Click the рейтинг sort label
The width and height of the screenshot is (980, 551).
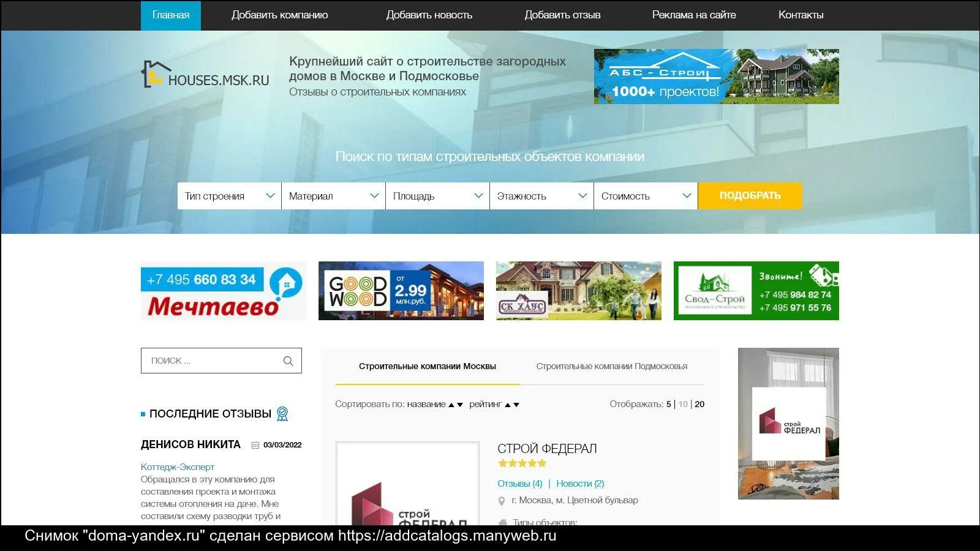pyautogui.click(x=485, y=404)
